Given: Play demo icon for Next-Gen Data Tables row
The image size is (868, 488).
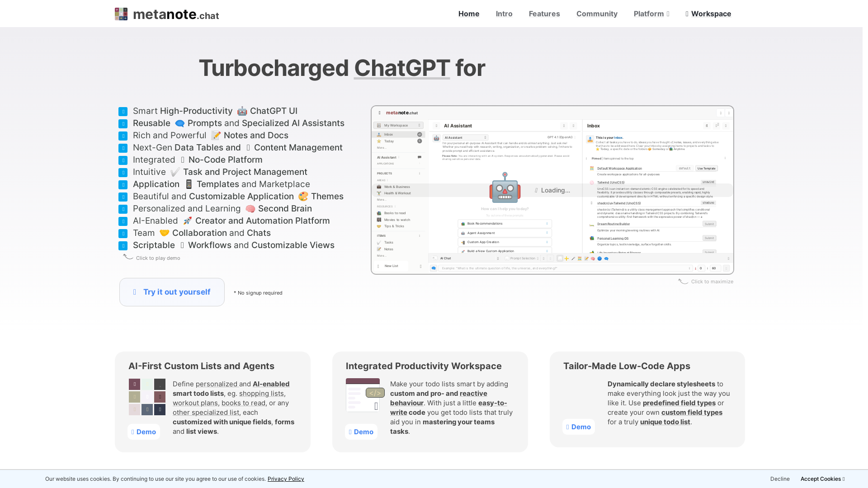Looking at the screenshot, I should (123, 148).
